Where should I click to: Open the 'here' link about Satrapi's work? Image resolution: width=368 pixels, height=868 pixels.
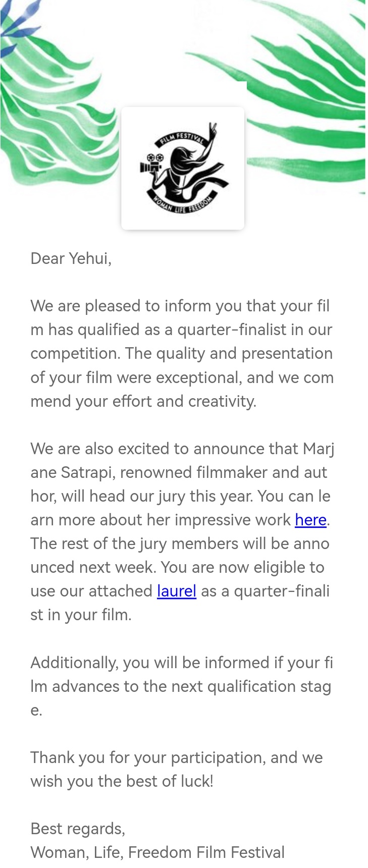coord(310,520)
